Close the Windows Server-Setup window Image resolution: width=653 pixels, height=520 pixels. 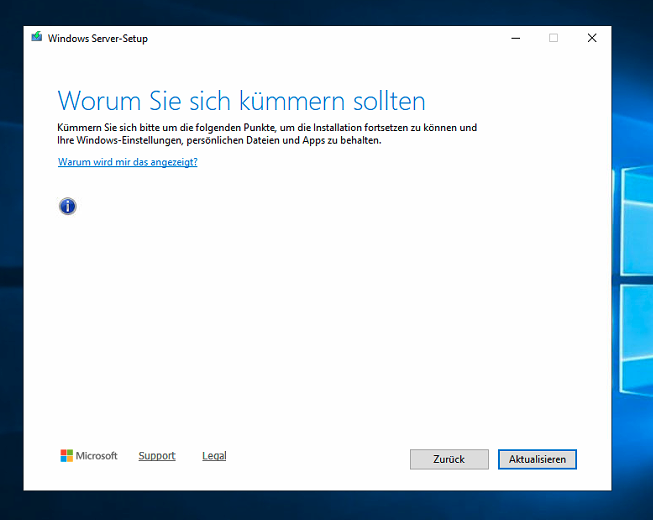tap(592, 38)
